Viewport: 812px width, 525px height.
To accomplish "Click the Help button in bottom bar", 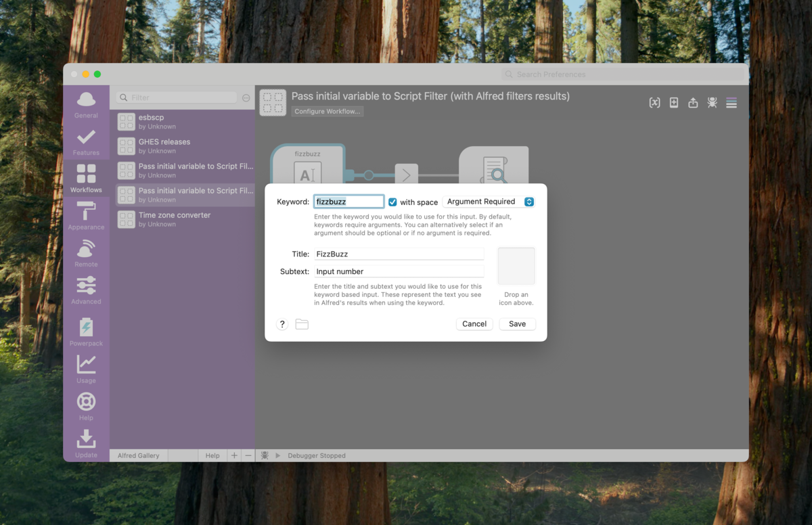I will [x=212, y=455].
